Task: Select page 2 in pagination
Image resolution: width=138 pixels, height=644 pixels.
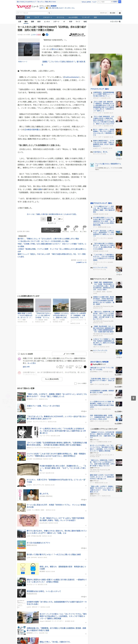Action: click(x=55, y=219)
